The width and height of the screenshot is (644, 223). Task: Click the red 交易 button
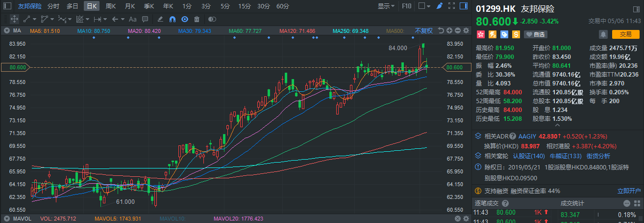coord(625,34)
